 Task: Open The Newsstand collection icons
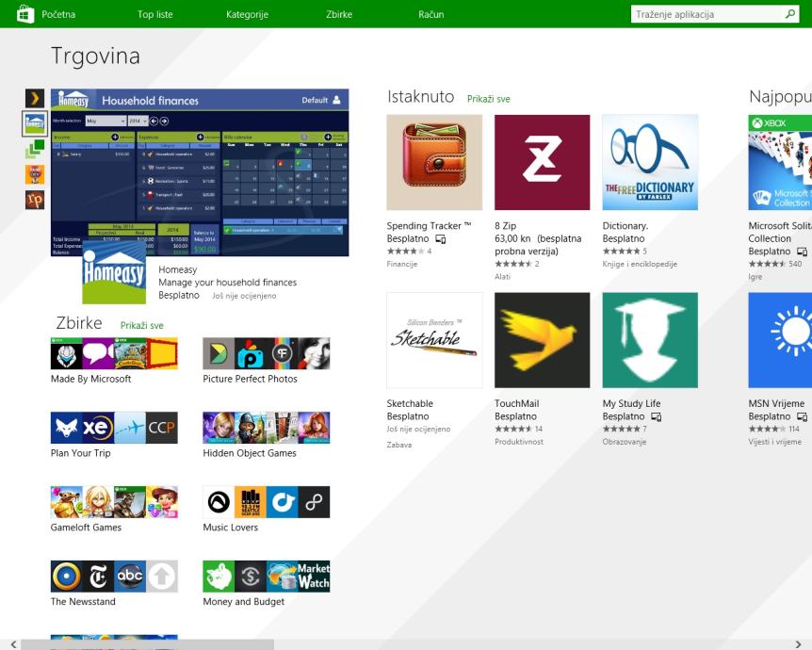pos(114,576)
